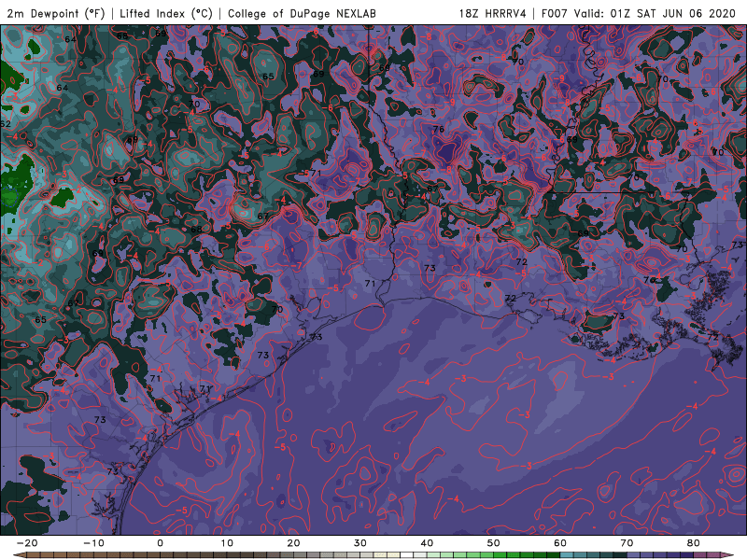The image size is (747, 560).
Task: Click the "62" dewpoint value on the map
Action: point(5,124)
